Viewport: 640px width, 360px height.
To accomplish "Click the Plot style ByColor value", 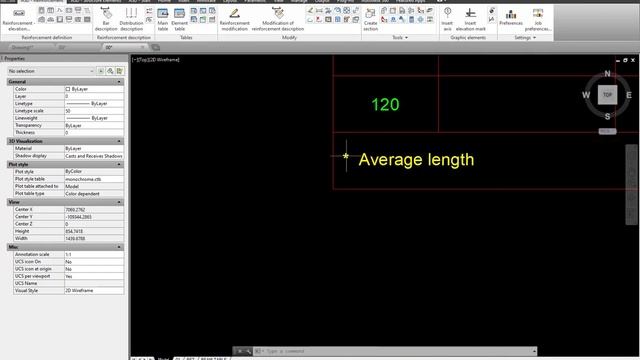I will [x=94, y=171].
